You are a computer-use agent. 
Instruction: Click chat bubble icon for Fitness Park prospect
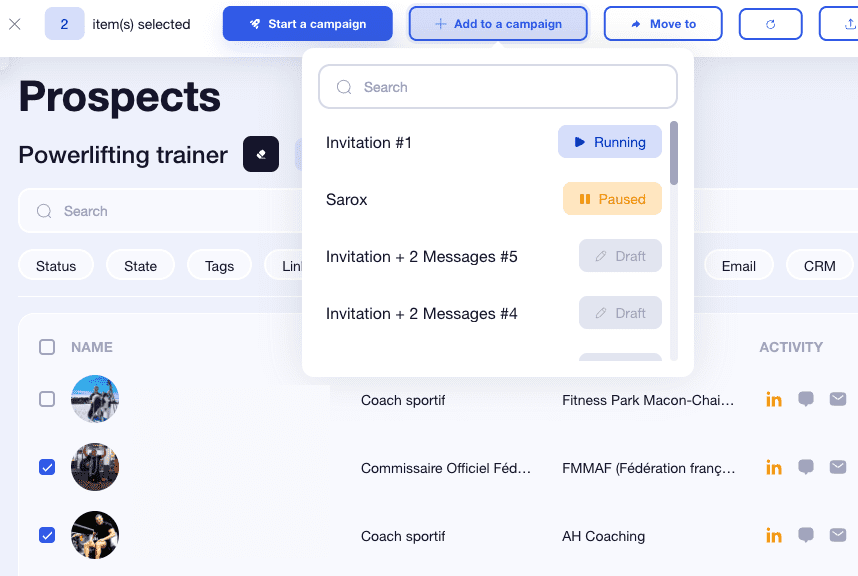click(x=806, y=400)
